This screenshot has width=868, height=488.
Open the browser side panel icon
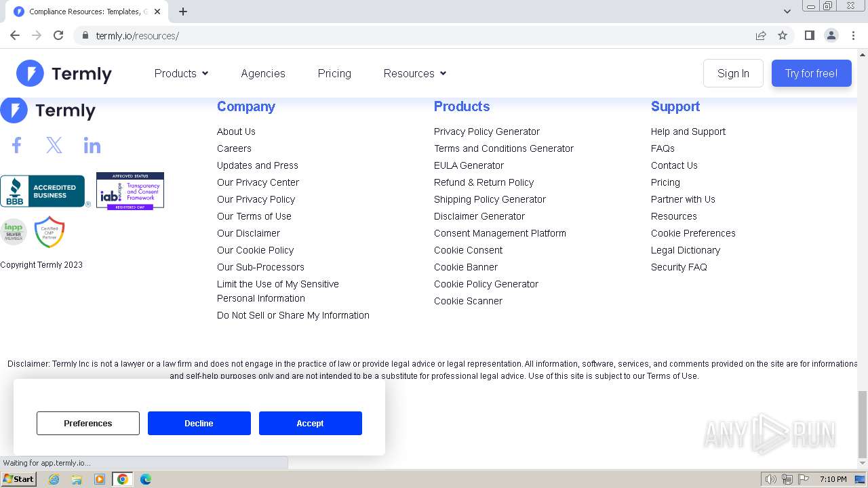coord(809,35)
